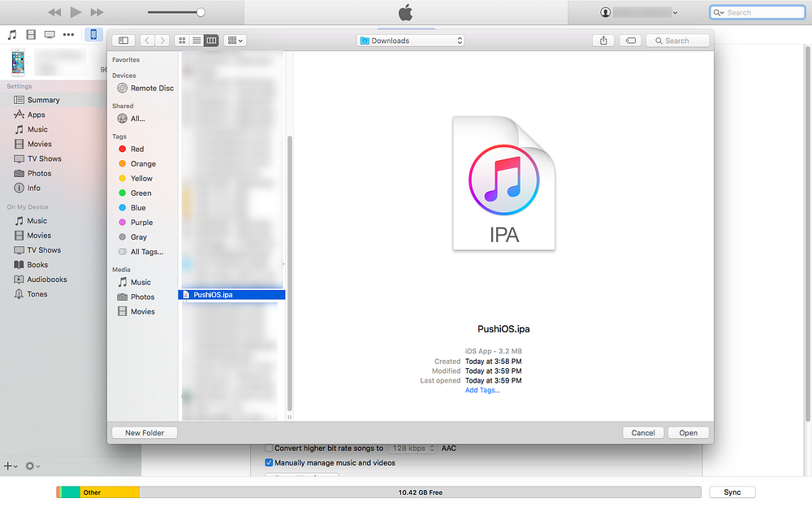The width and height of the screenshot is (812, 507).
Task: Adjust the iTunes volume slider knob
Action: [201, 12]
